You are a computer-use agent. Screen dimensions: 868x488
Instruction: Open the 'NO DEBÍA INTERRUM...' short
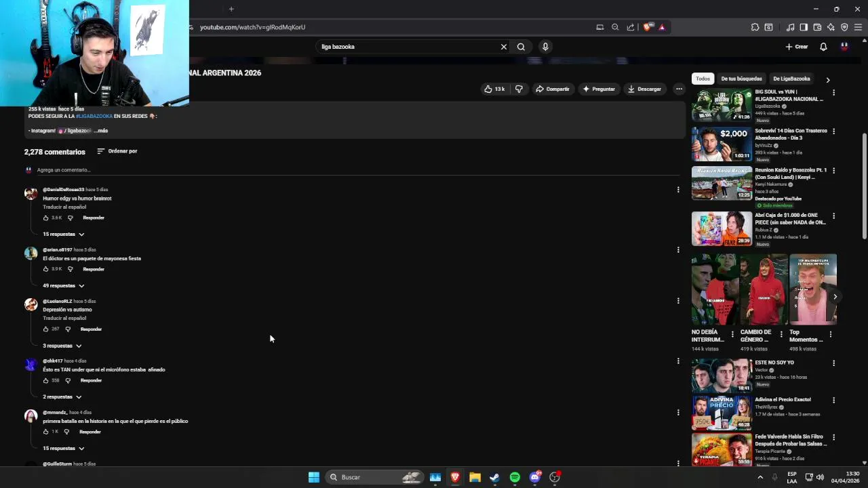[715, 290]
